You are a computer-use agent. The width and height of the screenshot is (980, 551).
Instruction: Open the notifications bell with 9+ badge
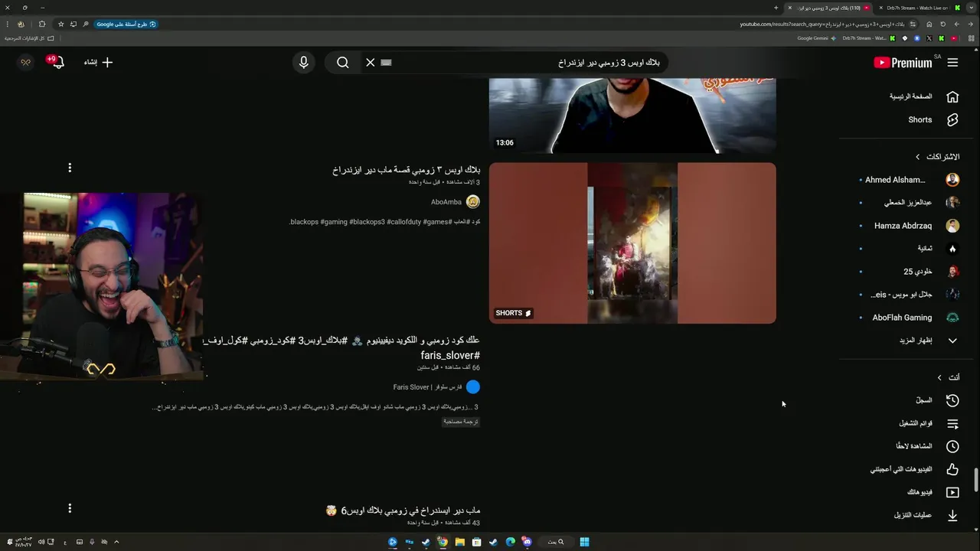tap(57, 62)
